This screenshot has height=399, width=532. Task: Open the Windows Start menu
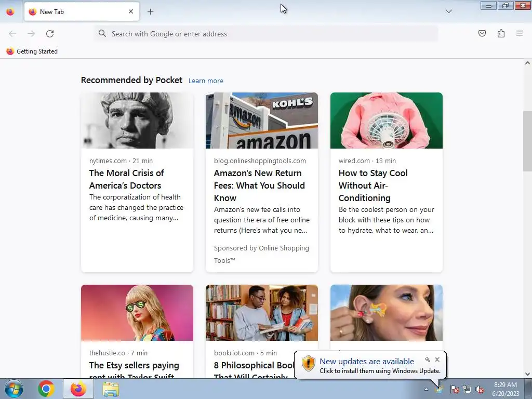[14, 389]
